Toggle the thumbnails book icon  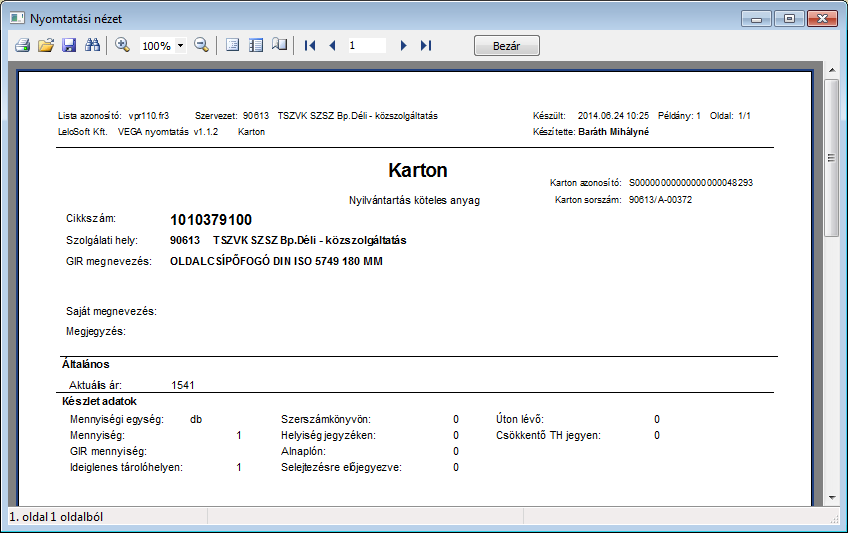click(280, 45)
